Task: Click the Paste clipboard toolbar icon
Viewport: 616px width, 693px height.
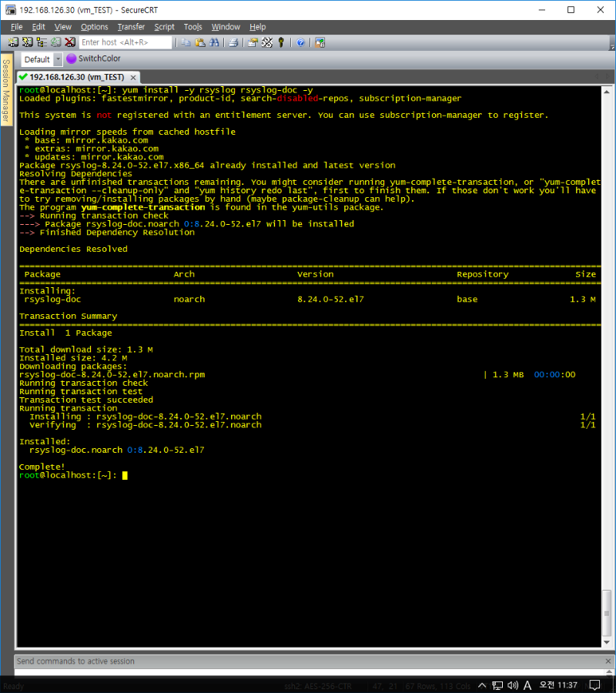Action: (x=199, y=42)
